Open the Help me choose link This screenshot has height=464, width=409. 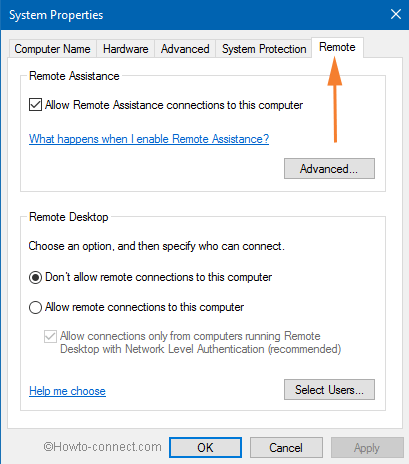point(67,391)
